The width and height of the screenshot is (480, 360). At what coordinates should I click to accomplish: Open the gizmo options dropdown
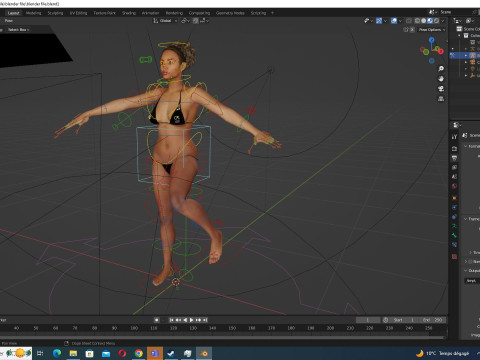[x=385, y=21]
